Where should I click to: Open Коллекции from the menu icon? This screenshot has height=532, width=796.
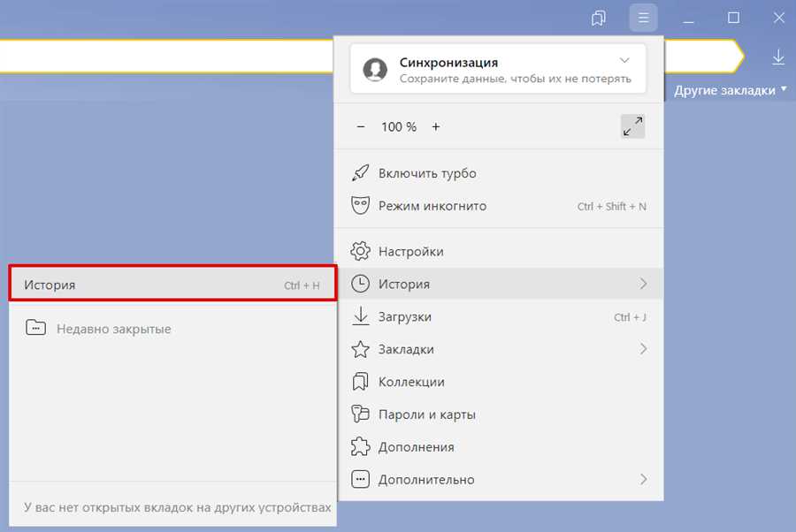pos(361,382)
